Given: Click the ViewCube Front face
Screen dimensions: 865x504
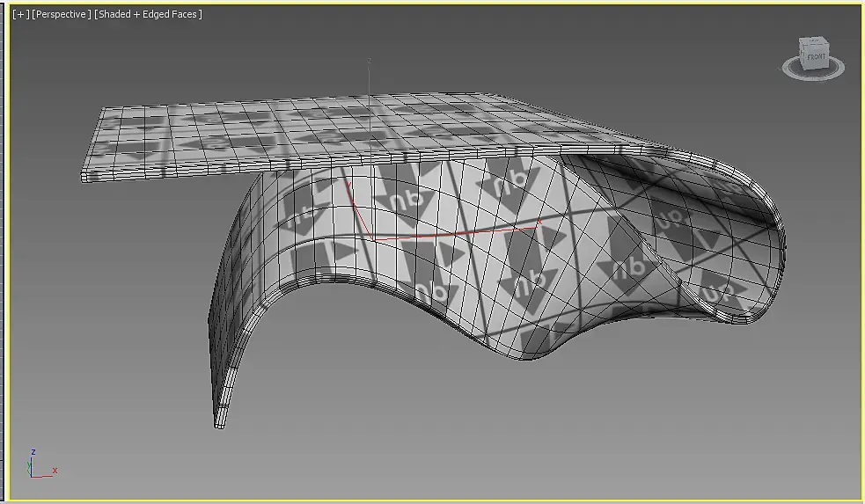Looking at the screenshot, I should pos(817,58).
